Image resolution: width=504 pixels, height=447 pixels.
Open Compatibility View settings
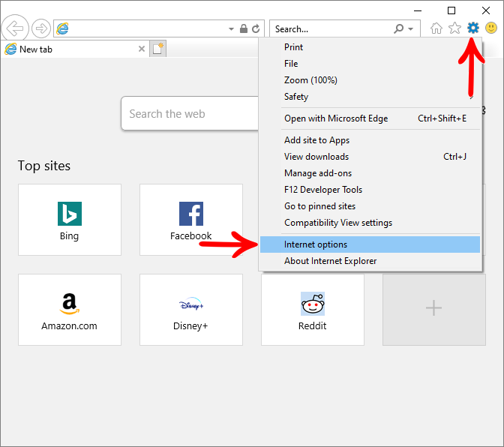click(370, 223)
